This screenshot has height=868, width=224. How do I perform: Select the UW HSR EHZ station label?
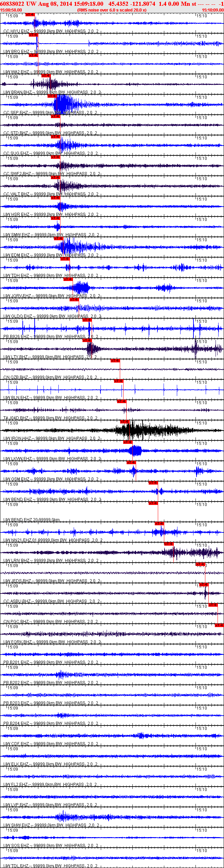(x=51, y=214)
